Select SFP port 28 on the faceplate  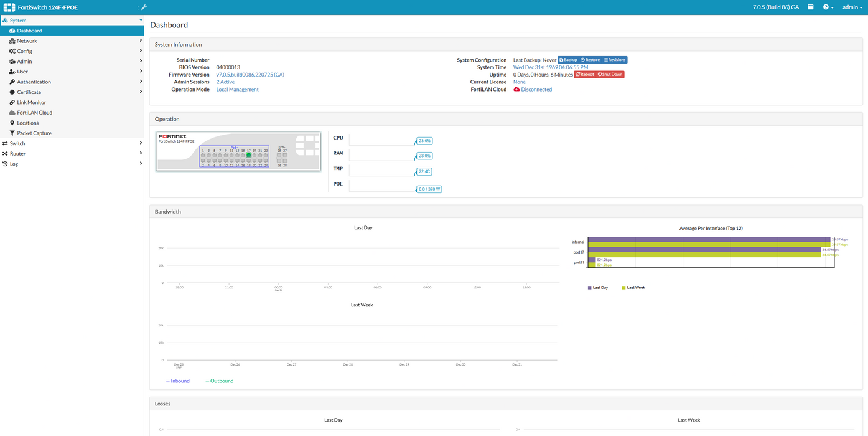coord(285,161)
